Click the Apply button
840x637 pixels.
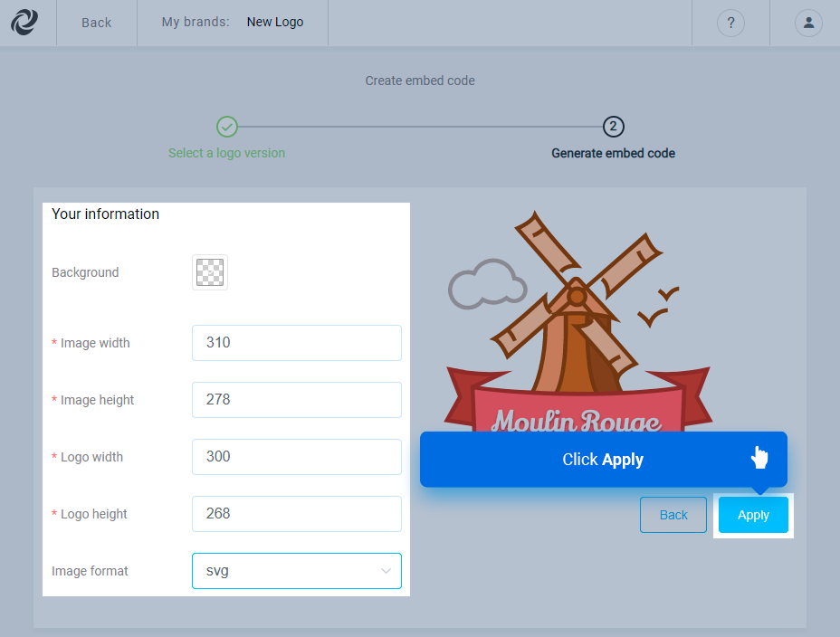click(753, 515)
